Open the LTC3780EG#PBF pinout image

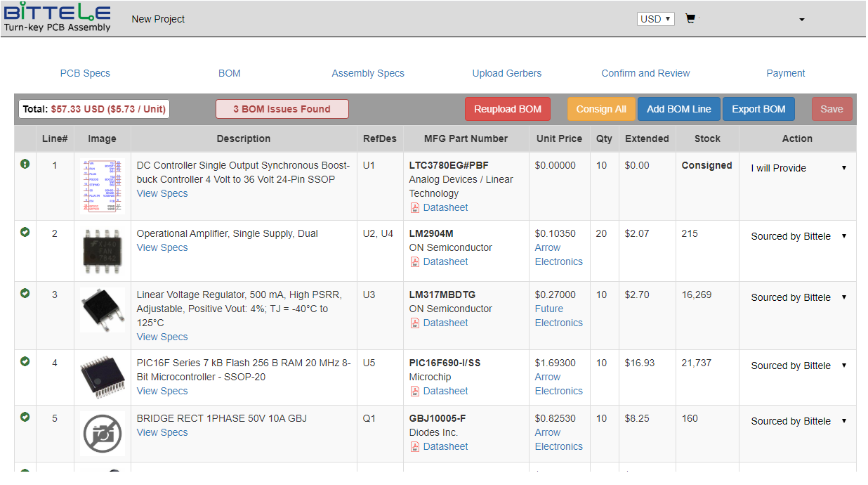click(x=103, y=186)
